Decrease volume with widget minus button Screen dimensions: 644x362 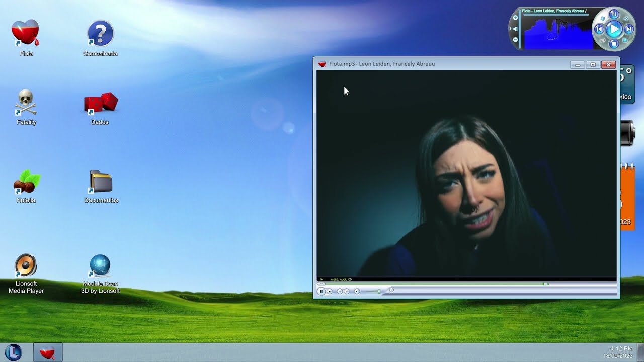click(515, 39)
